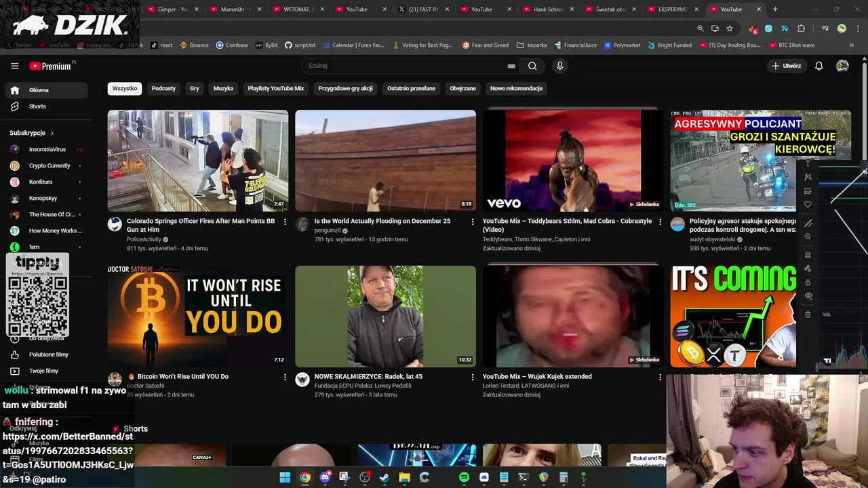Open Polubione filmy in the sidebar

tap(46, 354)
